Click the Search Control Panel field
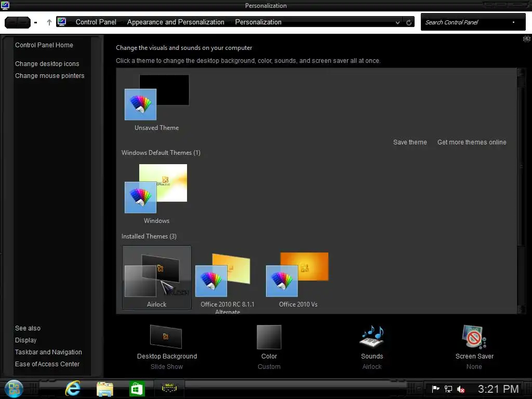This screenshot has height=399, width=532. [x=473, y=22]
